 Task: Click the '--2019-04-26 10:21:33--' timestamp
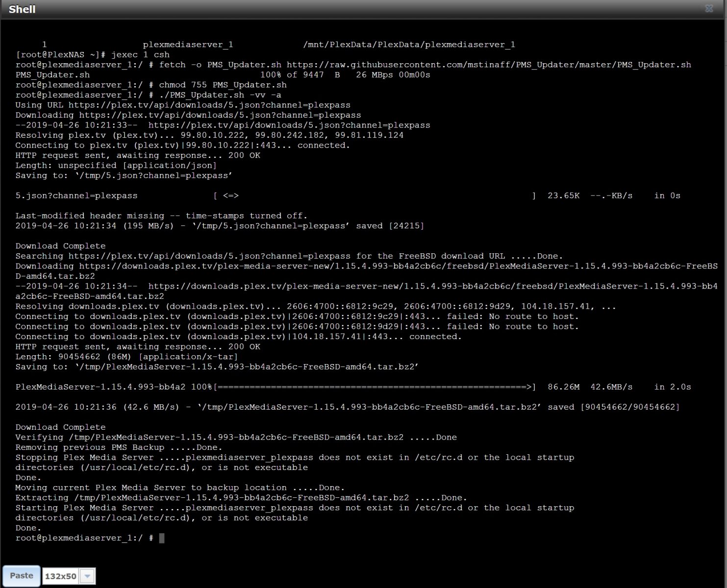pos(76,125)
